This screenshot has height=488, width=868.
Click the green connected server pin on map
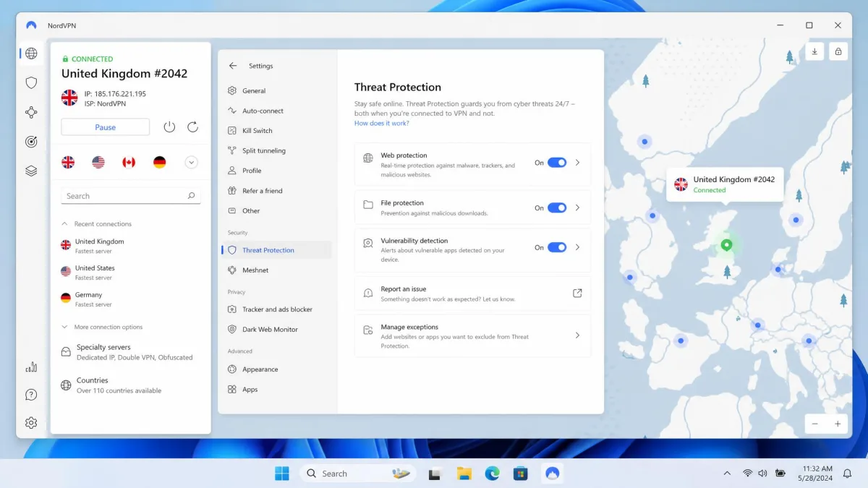coord(727,245)
